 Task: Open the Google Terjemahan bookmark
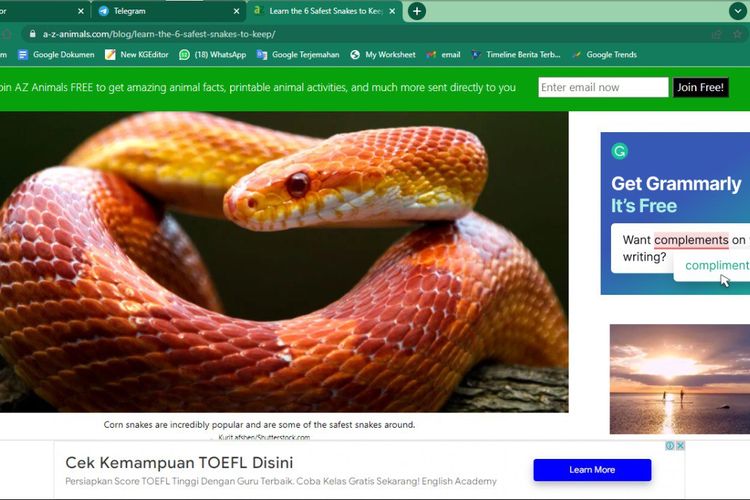(299, 55)
